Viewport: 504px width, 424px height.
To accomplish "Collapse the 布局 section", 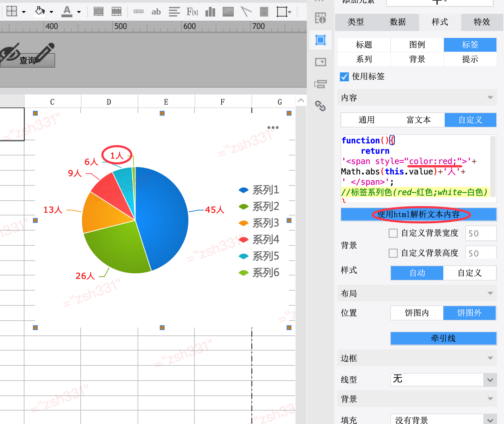I will click(490, 293).
